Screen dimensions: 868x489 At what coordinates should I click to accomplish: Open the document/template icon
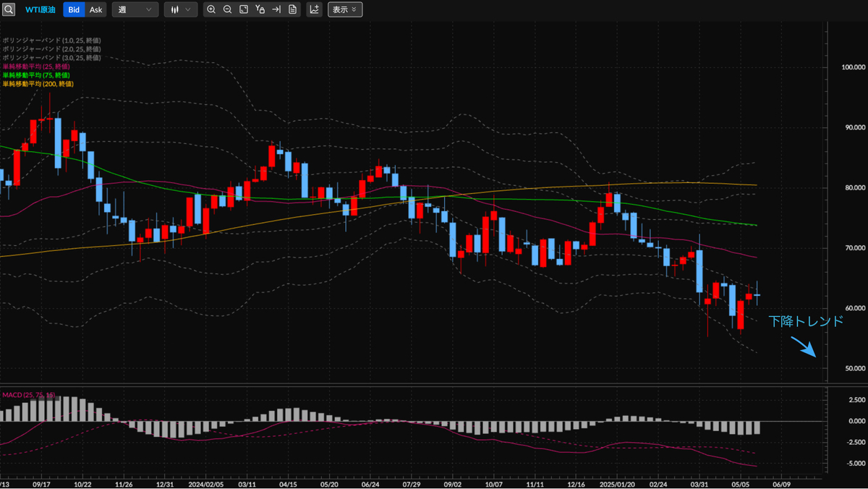coord(292,9)
